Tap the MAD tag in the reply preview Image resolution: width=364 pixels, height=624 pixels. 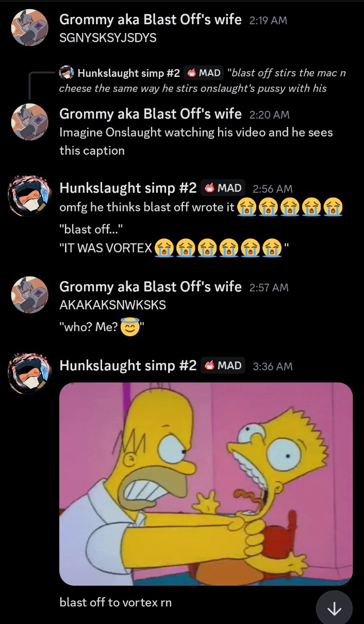click(x=203, y=73)
